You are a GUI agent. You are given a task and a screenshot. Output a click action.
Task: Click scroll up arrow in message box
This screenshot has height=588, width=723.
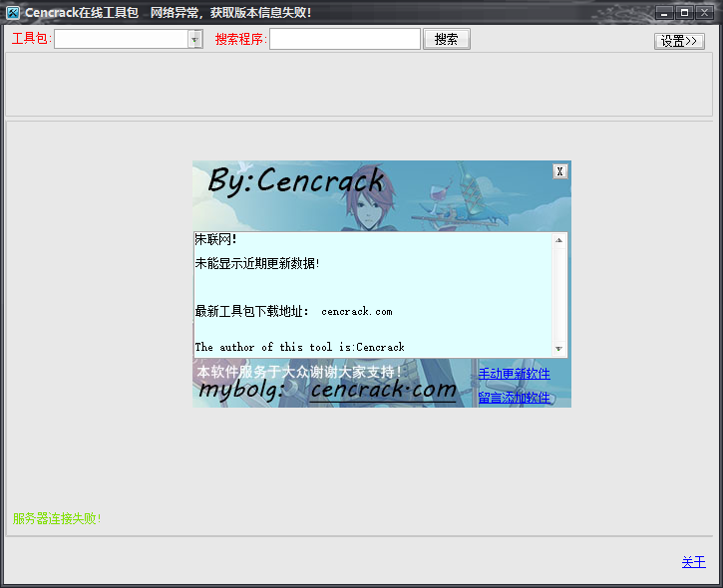(x=559, y=240)
